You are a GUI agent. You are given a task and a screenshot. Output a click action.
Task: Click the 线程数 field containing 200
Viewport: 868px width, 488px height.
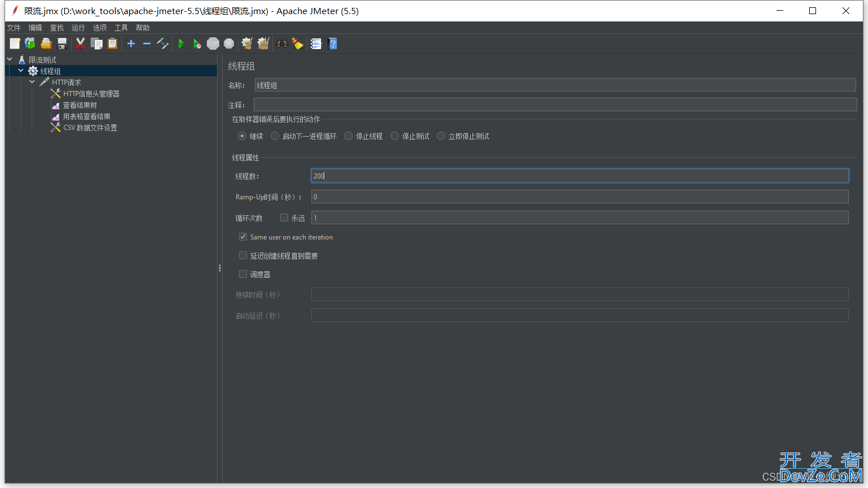coord(580,176)
